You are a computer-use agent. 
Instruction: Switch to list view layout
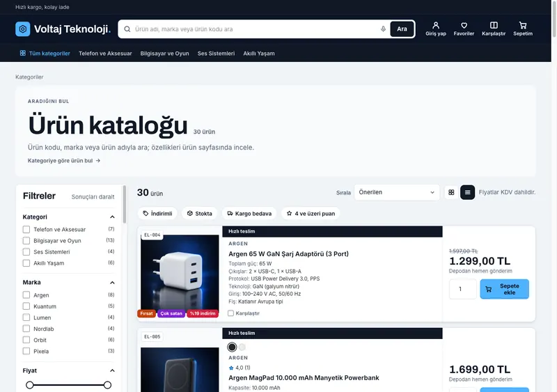(467, 192)
